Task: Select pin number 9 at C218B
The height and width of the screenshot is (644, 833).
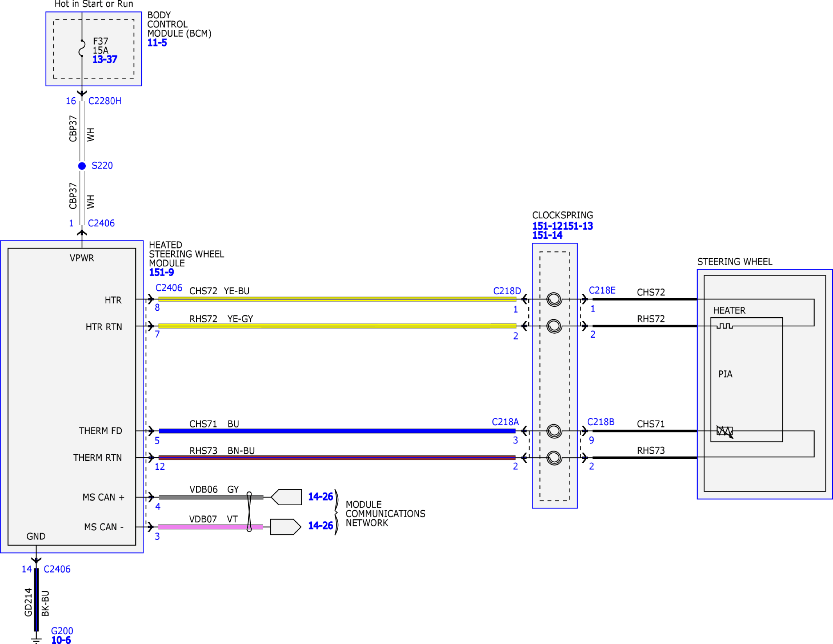Action: pos(591,440)
